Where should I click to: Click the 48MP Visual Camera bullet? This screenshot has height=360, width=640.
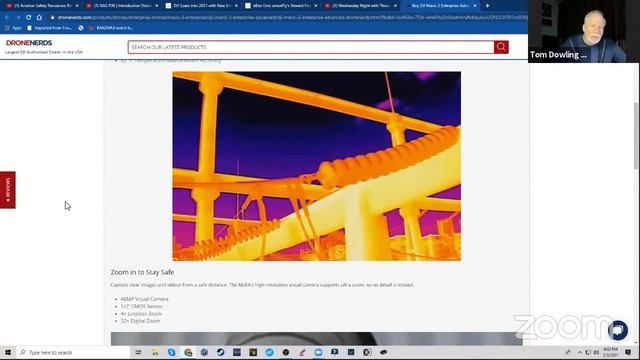144,299
